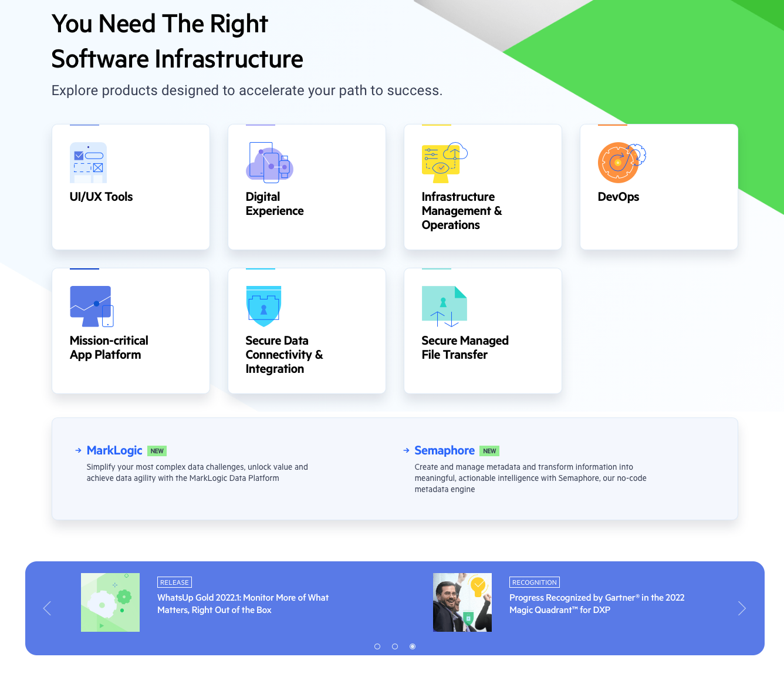This screenshot has height=677, width=784.
Task: Advance carousel with right chevron arrow
Action: tap(742, 608)
